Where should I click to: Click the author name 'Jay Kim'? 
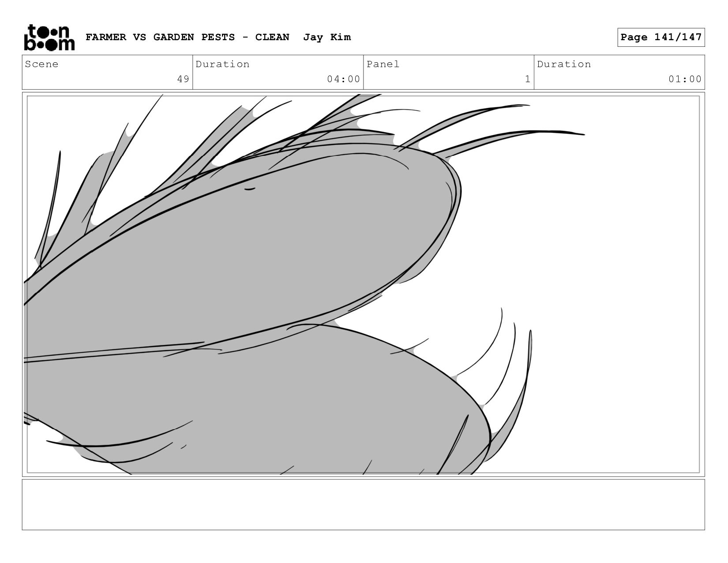click(x=327, y=37)
